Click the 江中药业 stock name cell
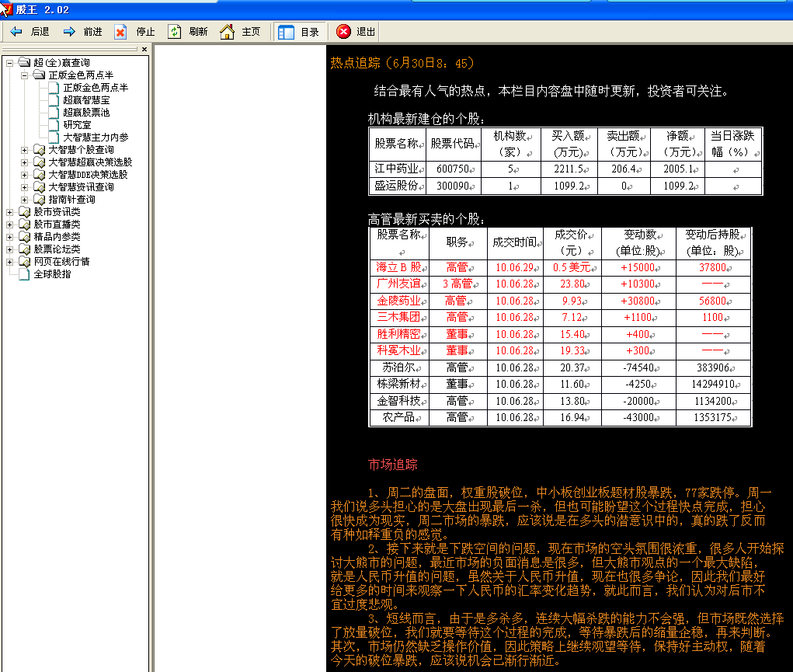 coord(398,169)
